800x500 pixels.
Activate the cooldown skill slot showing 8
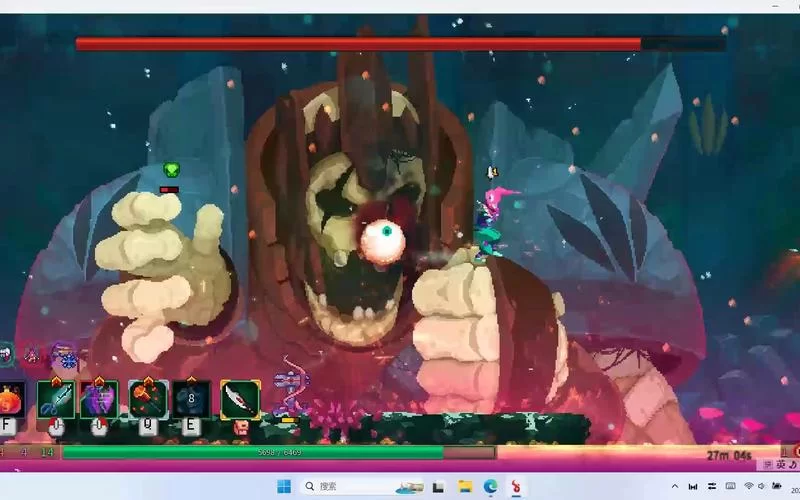point(191,399)
